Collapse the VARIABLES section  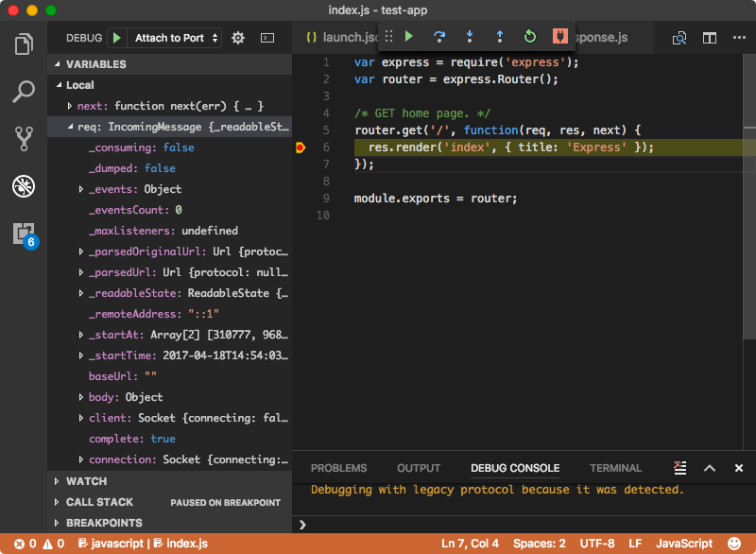click(x=58, y=64)
